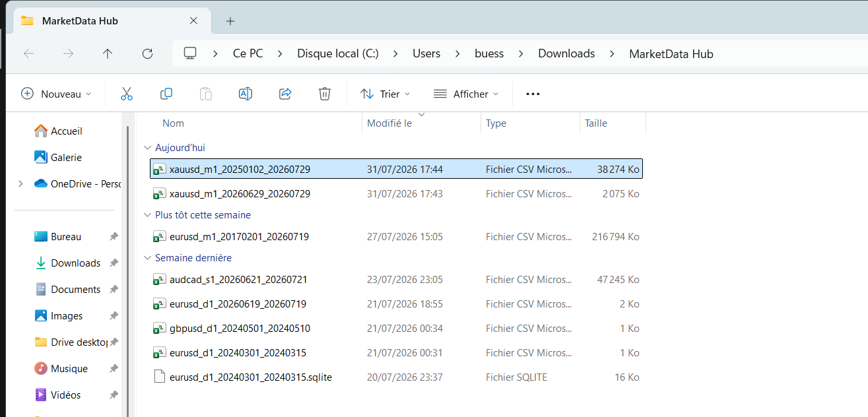Image resolution: width=868 pixels, height=417 pixels.
Task: Go forward with the right arrow
Action: [68, 53]
